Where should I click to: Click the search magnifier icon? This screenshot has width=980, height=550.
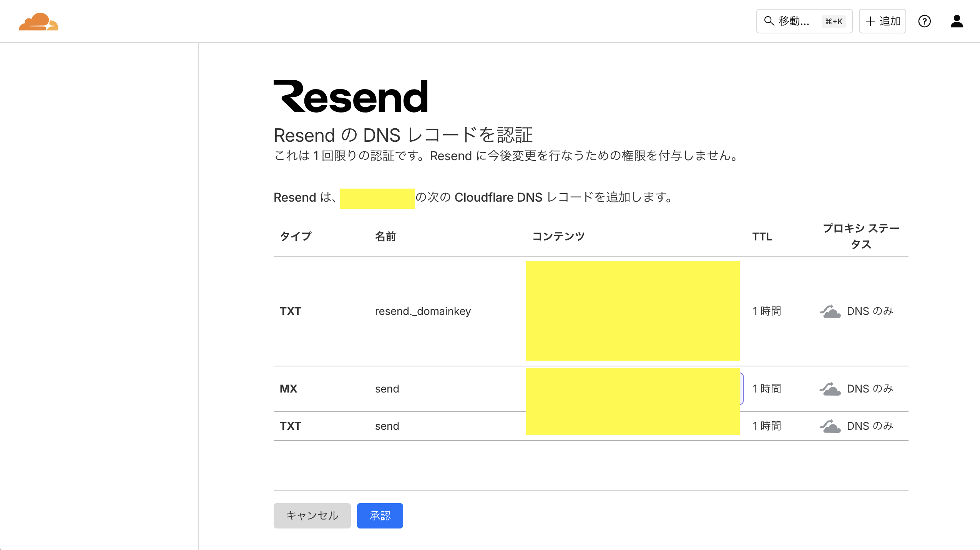click(x=768, y=21)
